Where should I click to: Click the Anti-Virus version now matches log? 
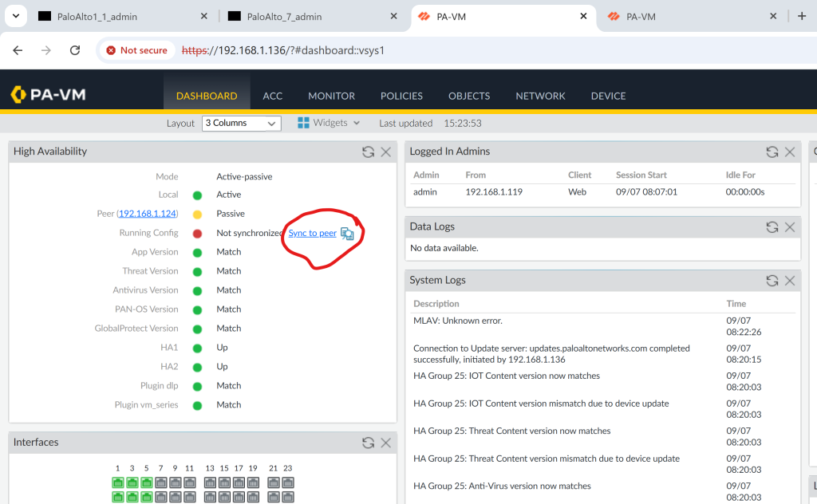[x=502, y=486]
